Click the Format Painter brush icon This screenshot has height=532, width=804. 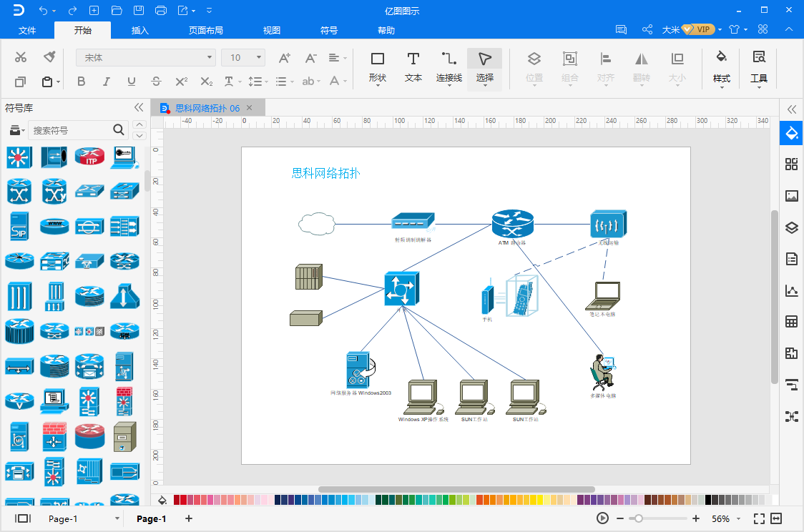pyautogui.click(x=49, y=57)
